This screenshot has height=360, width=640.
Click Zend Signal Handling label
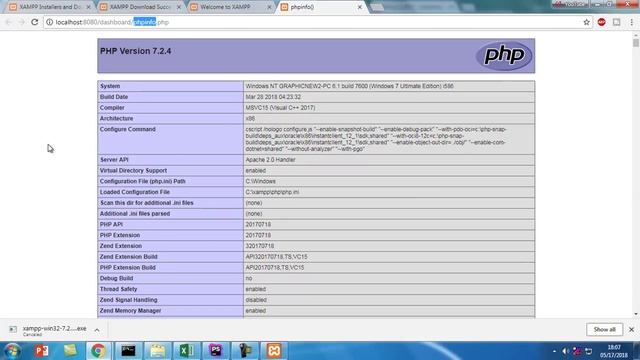[x=128, y=300]
